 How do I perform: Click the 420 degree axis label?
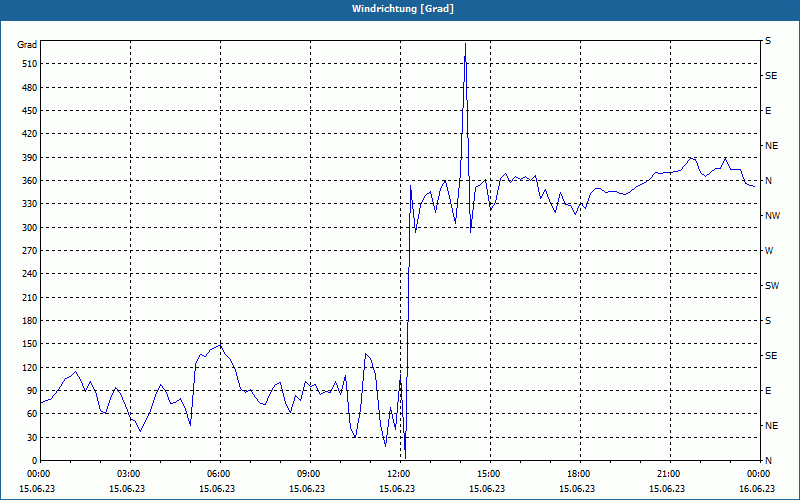coord(30,134)
